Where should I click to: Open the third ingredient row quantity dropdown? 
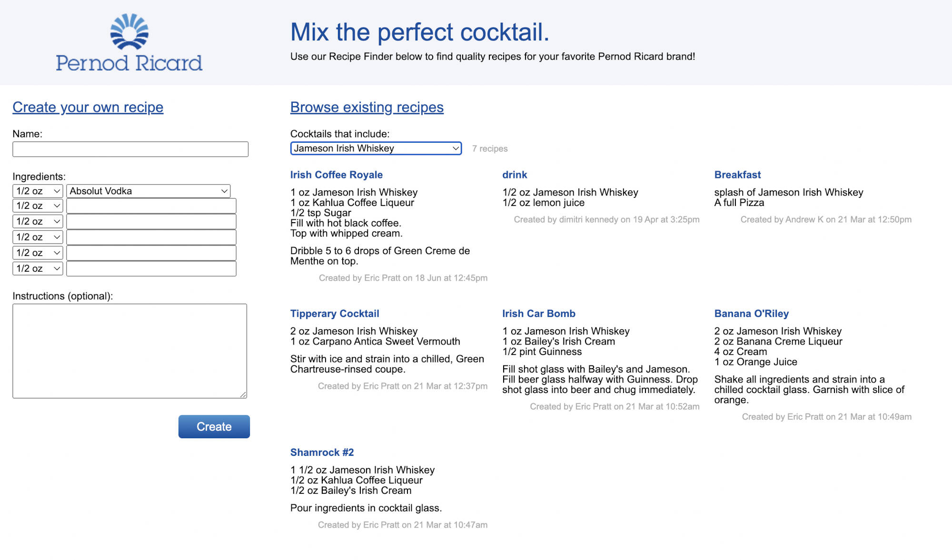coord(38,222)
